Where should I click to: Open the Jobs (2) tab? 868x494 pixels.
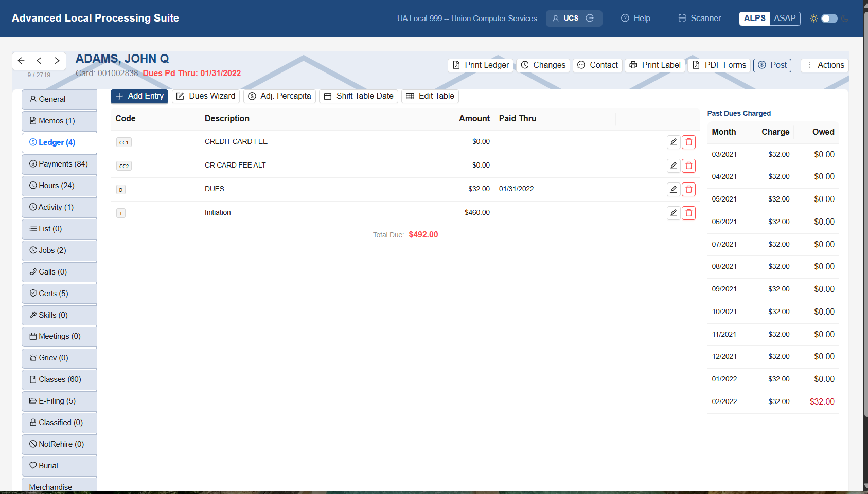[59, 250]
